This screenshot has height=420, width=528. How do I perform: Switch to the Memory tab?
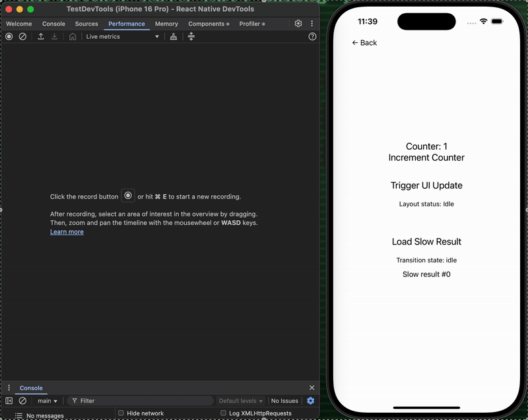tap(166, 24)
